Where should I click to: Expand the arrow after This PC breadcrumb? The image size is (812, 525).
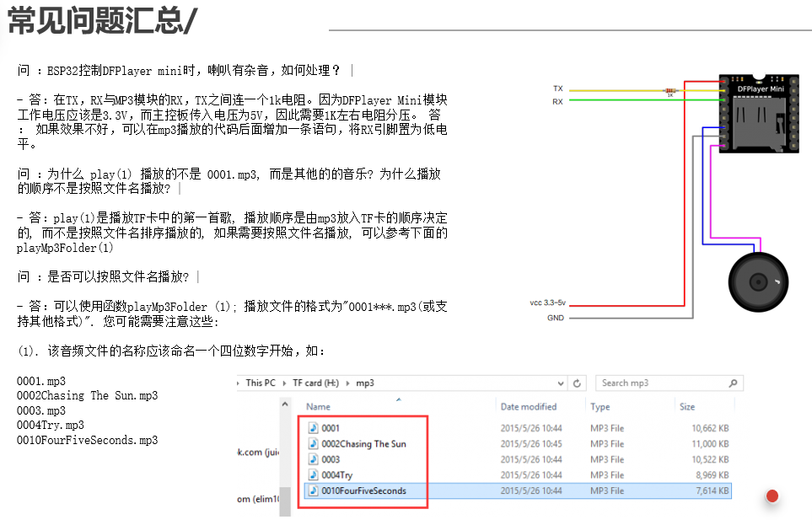click(x=284, y=383)
